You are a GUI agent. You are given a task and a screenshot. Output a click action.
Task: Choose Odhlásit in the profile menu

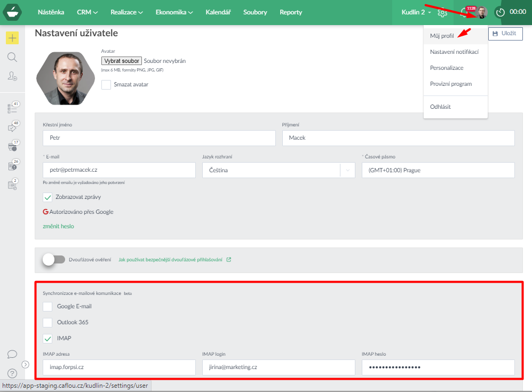click(440, 107)
